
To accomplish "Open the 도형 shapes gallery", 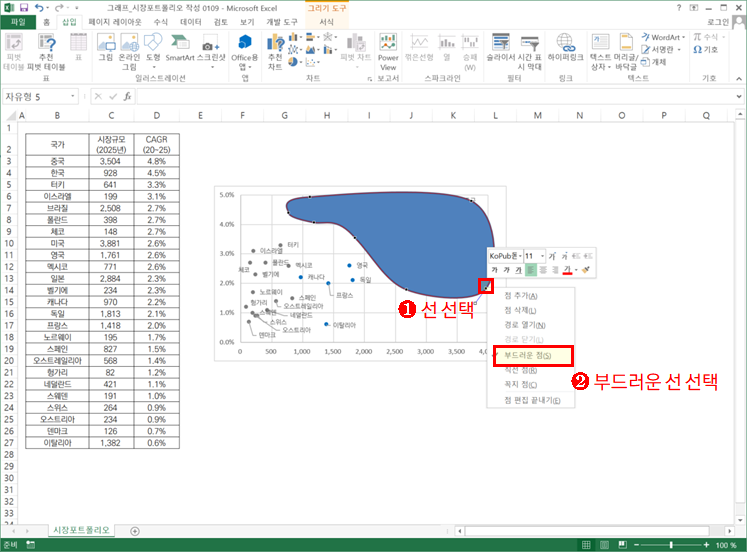I will [153, 48].
